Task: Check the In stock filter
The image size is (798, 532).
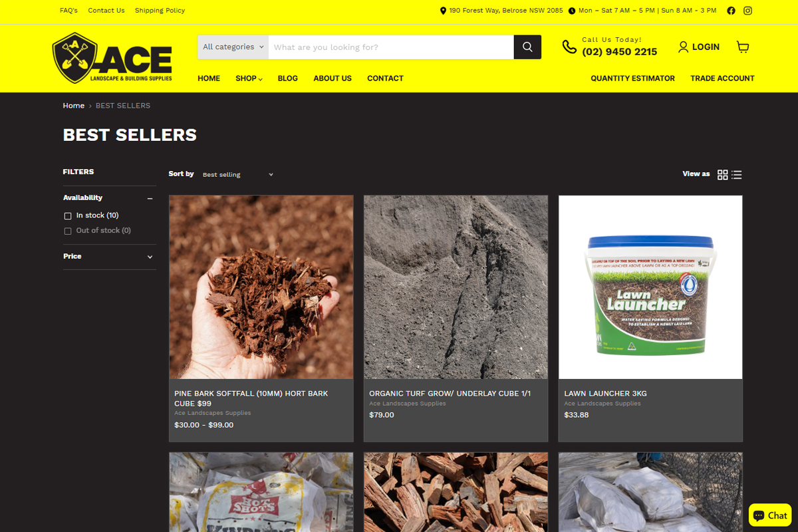Action: click(x=68, y=215)
